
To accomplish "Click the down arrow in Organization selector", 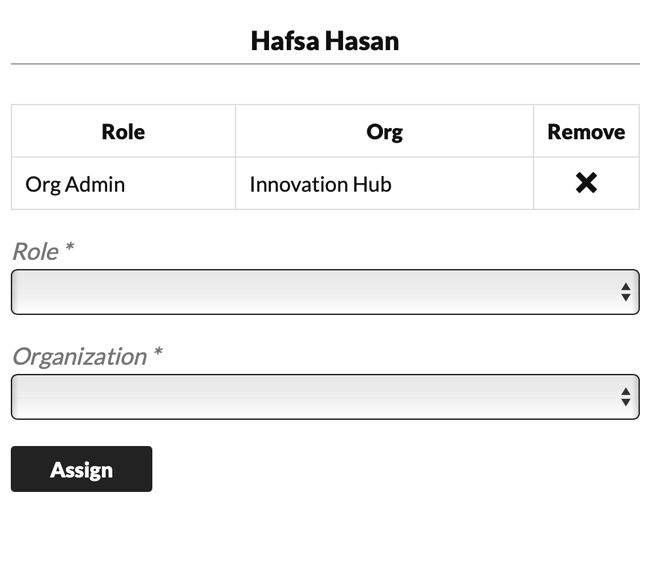I will (x=625, y=403).
